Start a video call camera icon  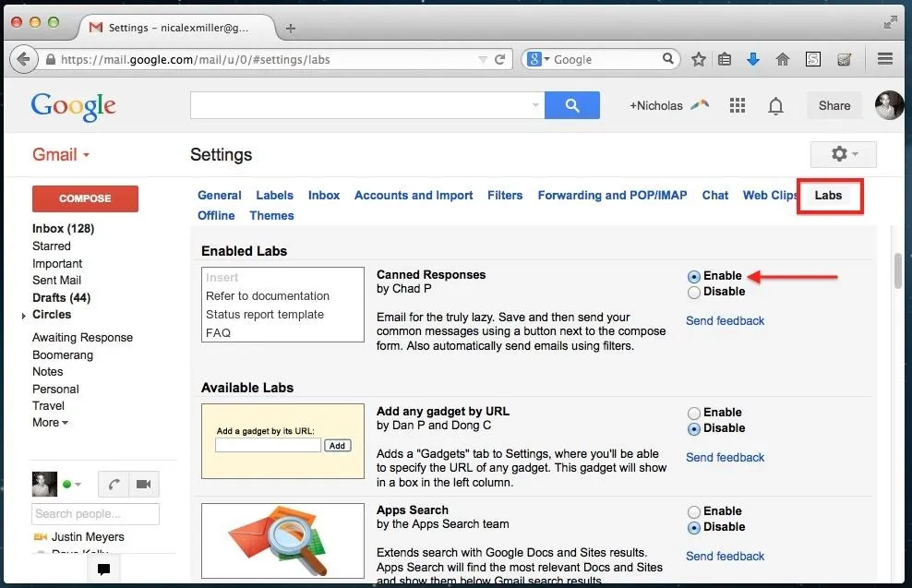click(144, 484)
